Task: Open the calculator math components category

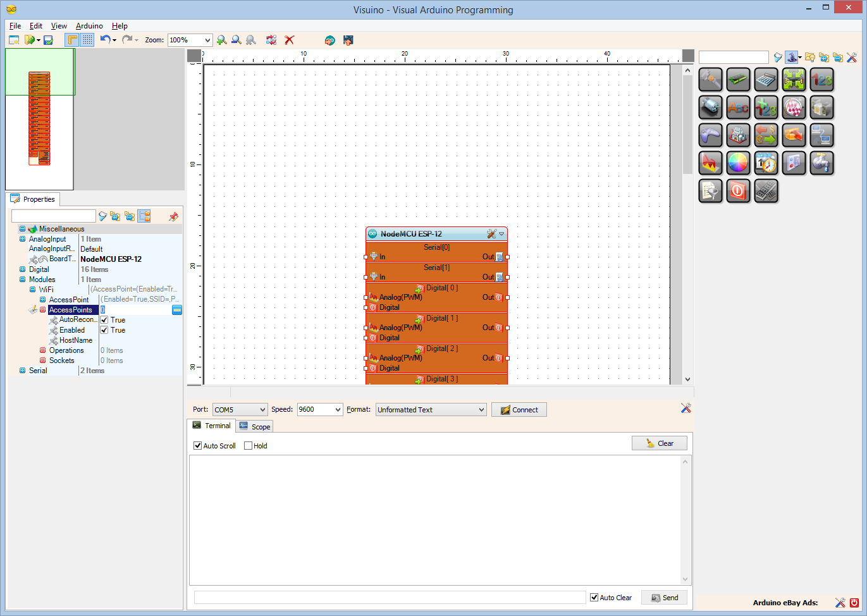Action: pyautogui.click(x=766, y=80)
